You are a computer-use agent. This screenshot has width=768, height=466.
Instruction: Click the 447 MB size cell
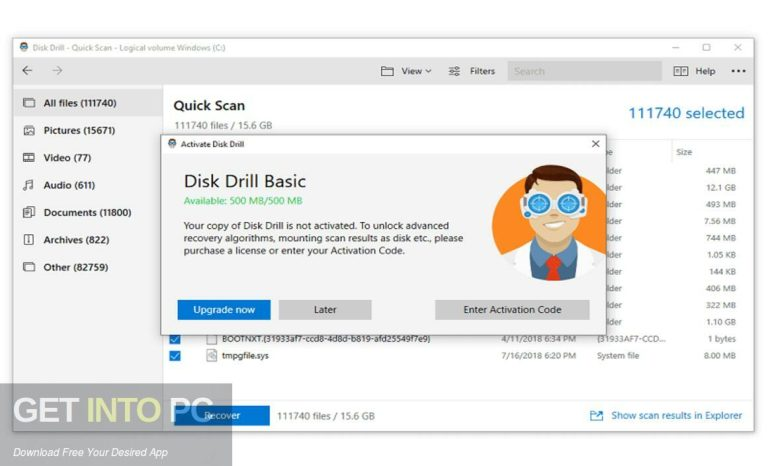(720, 171)
